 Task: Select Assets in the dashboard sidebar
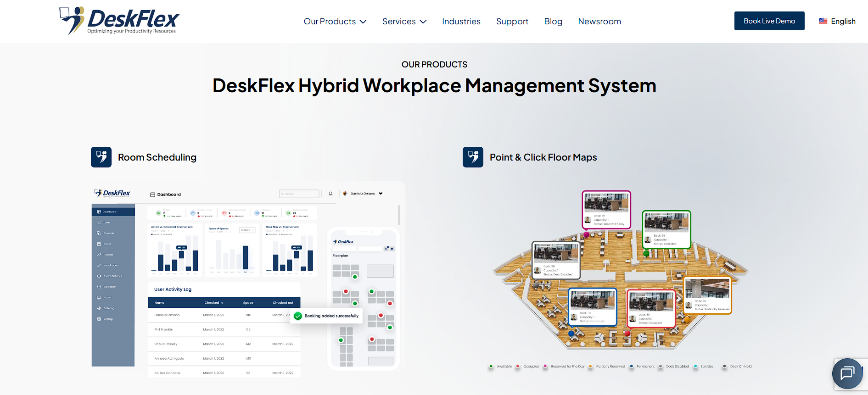[x=105, y=297]
